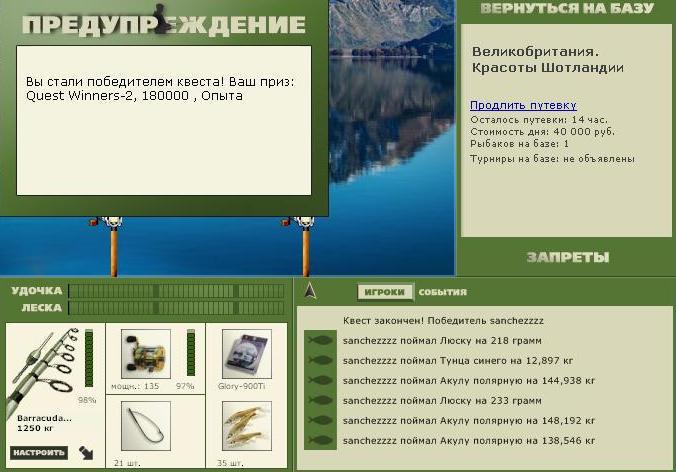Open the Продлить путевку link
This screenshot has width=676, height=472.
523,105
